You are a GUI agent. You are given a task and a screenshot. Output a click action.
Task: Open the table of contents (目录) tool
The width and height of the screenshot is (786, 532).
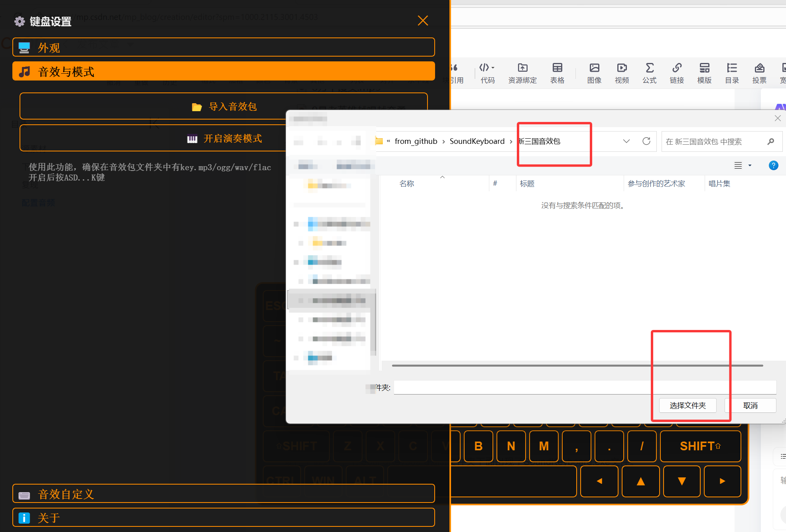(x=732, y=73)
